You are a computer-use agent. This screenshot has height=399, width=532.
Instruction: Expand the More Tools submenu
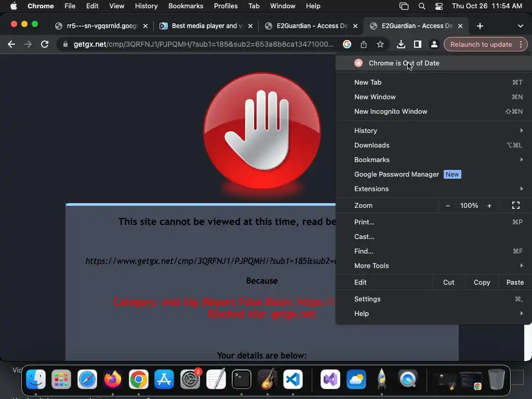tap(434, 266)
